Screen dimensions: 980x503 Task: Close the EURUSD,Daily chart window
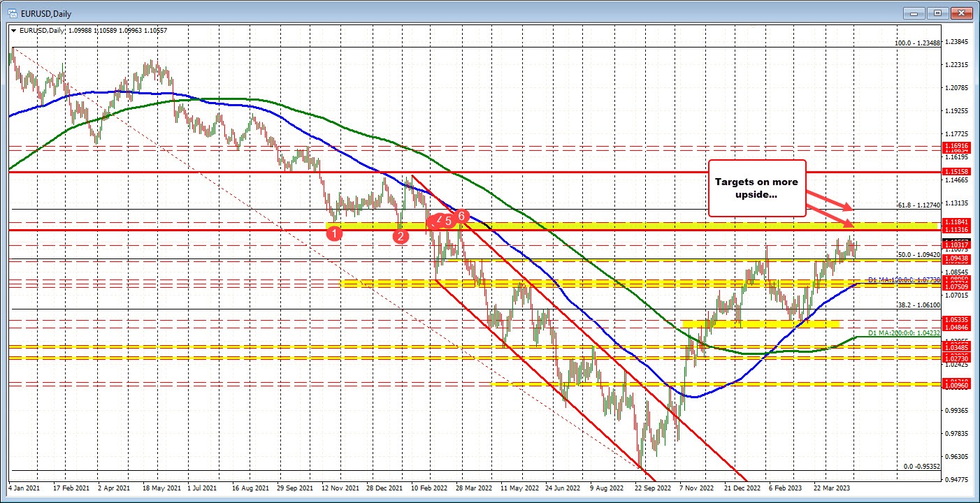point(963,13)
